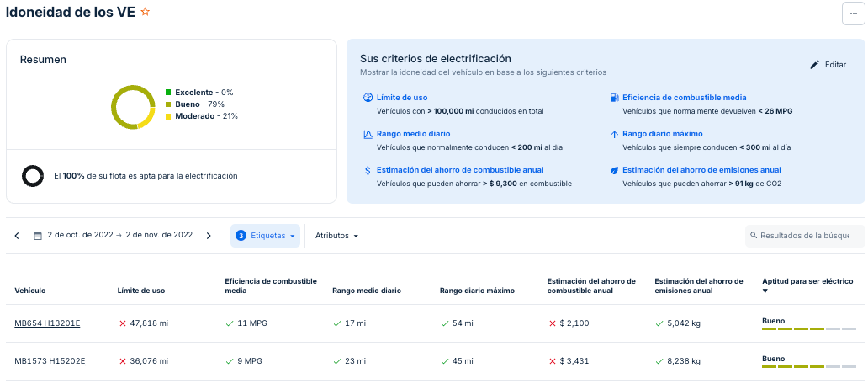
Task: Go to next date range arrow
Action: pyautogui.click(x=209, y=236)
